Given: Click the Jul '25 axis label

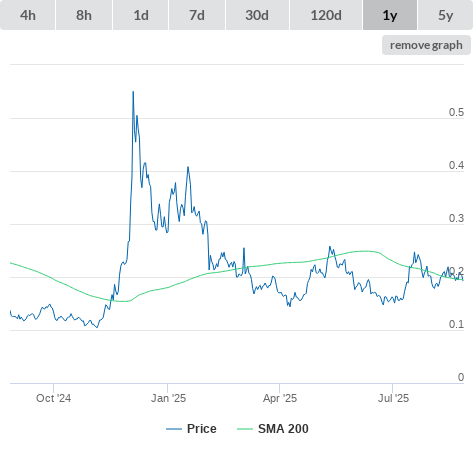Looking at the screenshot, I should [x=393, y=398].
